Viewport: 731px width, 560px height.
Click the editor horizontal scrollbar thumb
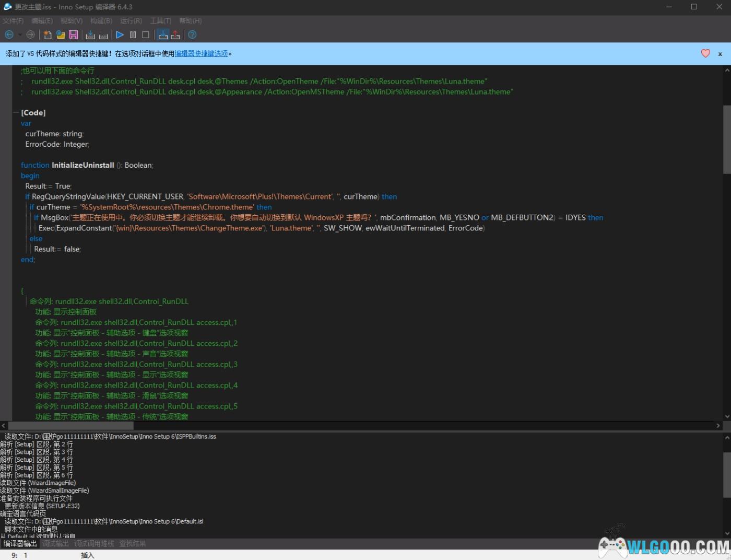point(70,426)
